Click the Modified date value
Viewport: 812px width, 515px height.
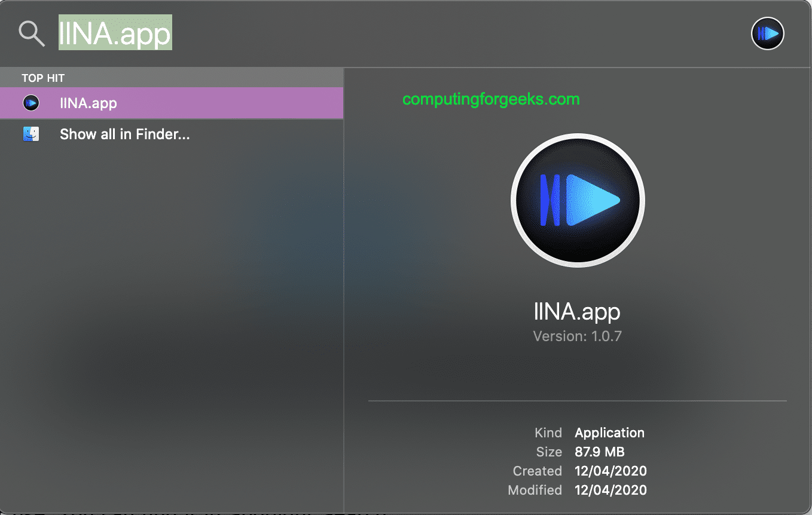click(x=610, y=490)
